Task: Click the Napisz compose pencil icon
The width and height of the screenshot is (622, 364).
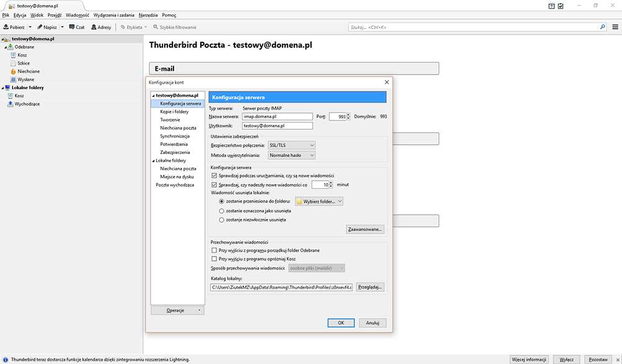Action: point(40,27)
